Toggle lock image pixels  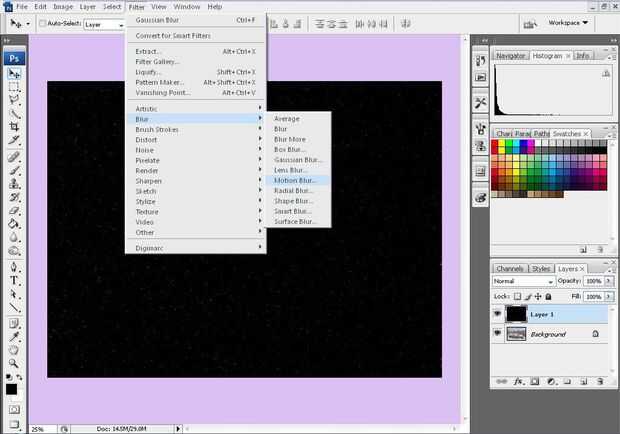click(528, 296)
